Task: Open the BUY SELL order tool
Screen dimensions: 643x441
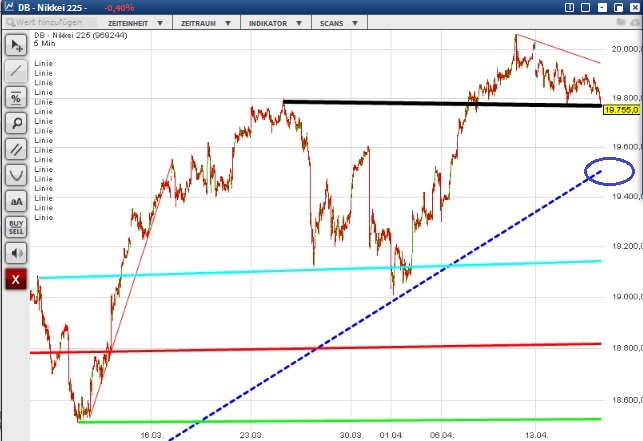Action: [x=16, y=227]
